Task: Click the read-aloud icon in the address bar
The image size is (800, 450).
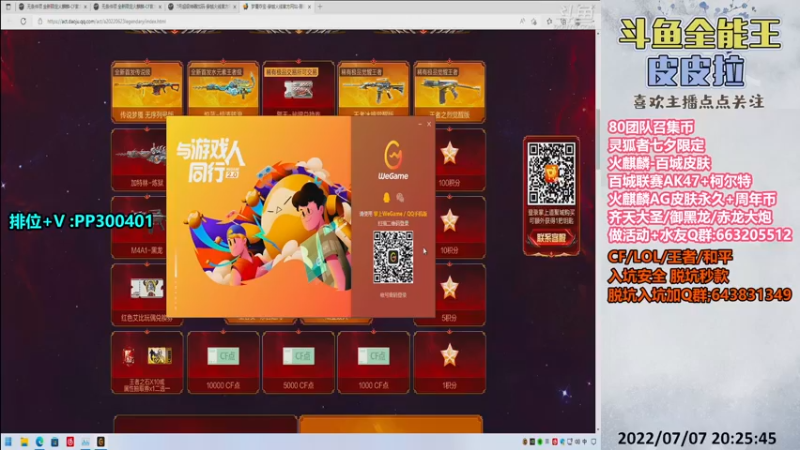Action: click(522, 21)
